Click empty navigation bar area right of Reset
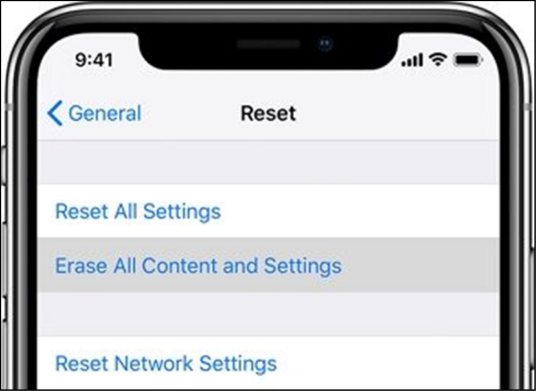The width and height of the screenshot is (537, 392). pyautogui.click(x=397, y=113)
